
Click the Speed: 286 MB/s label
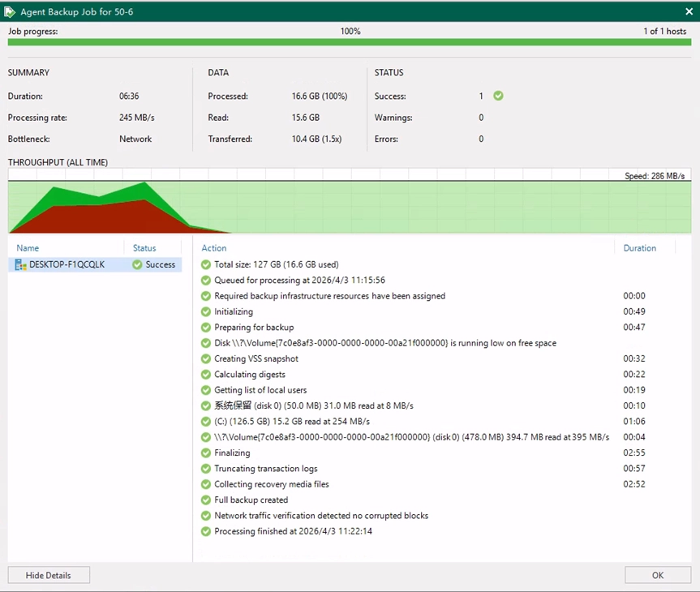(655, 176)
